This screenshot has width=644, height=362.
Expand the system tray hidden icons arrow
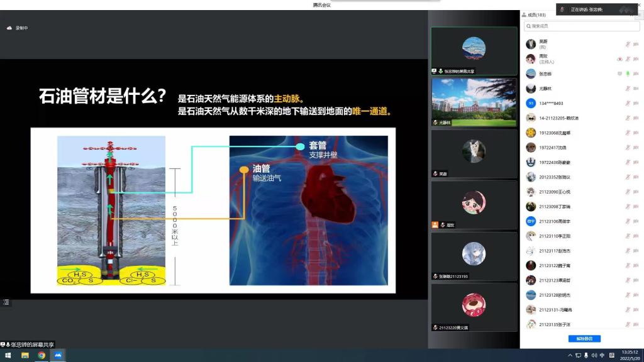(570, 355)
